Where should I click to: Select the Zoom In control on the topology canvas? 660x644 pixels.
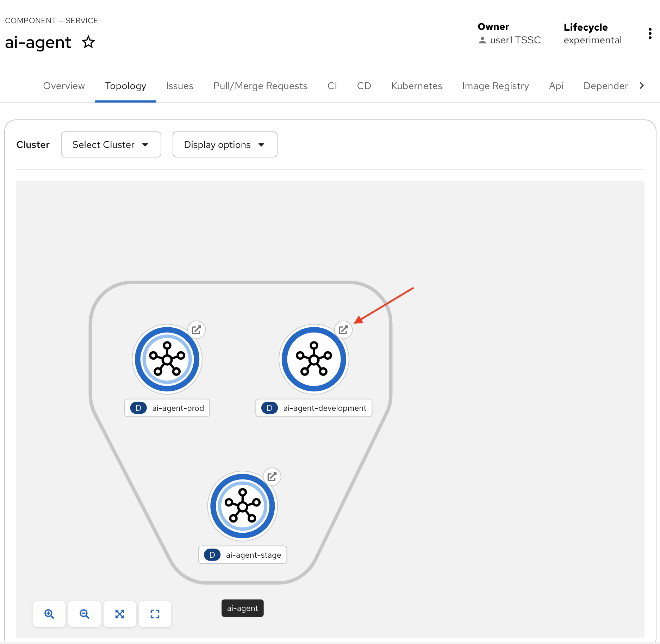49,614
